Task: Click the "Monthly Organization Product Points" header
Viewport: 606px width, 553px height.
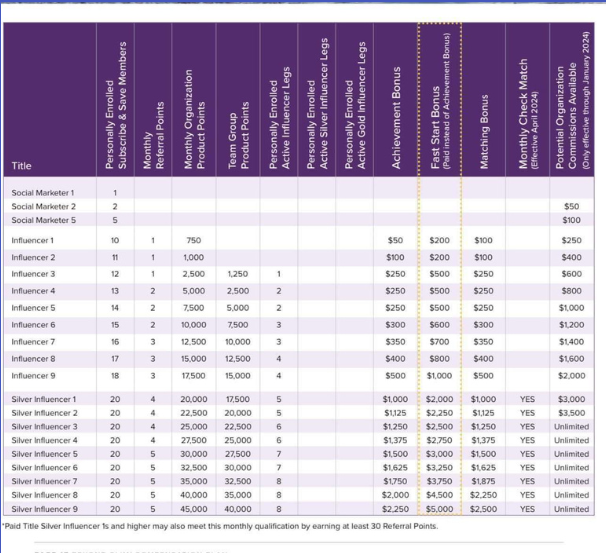Action: click(194, 119)
